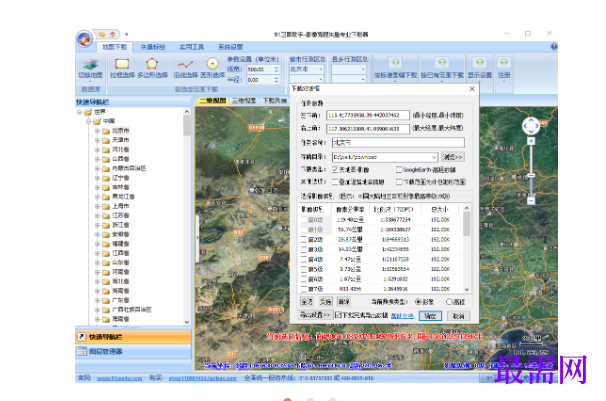The height and width of the screenshot is (401, 606).
Task: Toggle first checkbox in 其他选项 row
Action: 335,182
